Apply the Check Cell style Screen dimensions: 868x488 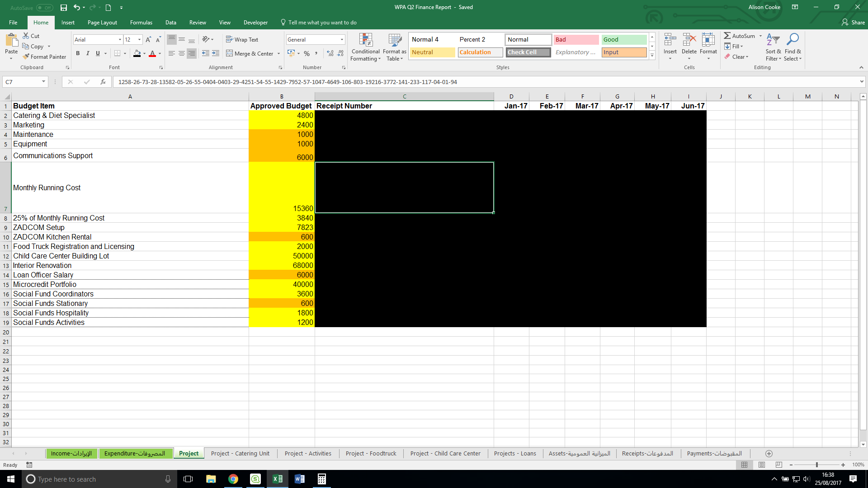pyautogui.click(x=528, y=52)
